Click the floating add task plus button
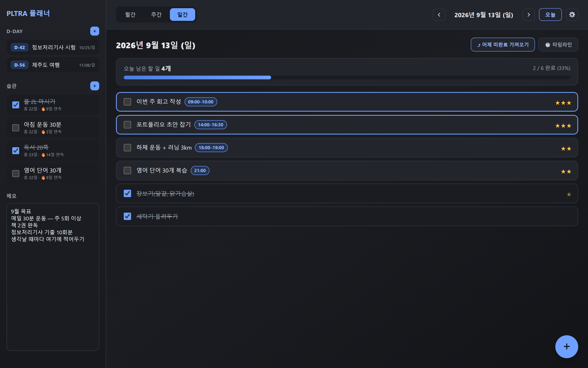The image size is (588, 368). pyautogui.click(x=566, y=347)
